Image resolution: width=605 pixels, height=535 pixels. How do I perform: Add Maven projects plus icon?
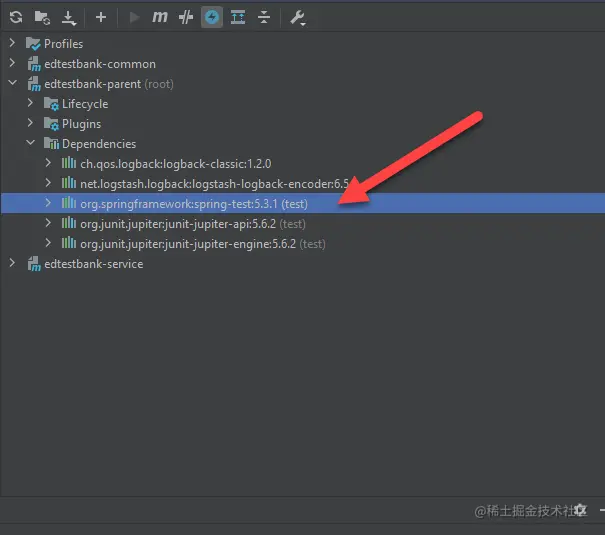pyautogui.click(x=101, y=17)
